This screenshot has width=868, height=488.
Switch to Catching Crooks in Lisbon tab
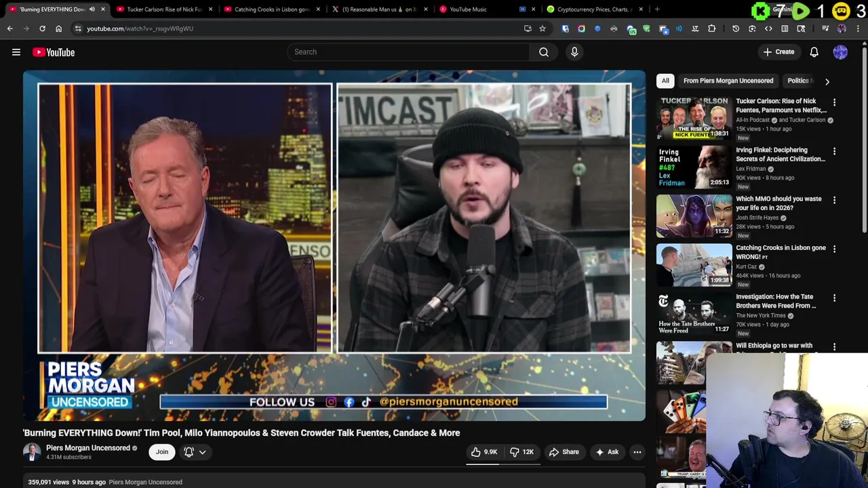point(271,9)
